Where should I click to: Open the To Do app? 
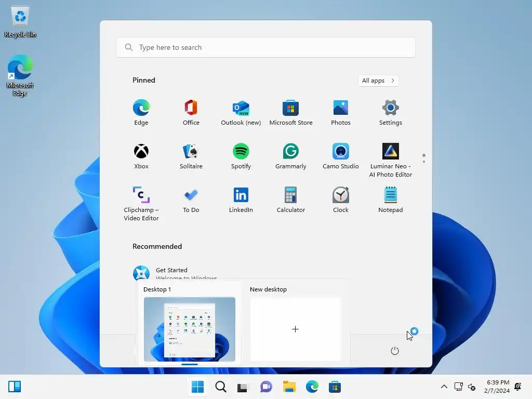(x=191, y=200)
